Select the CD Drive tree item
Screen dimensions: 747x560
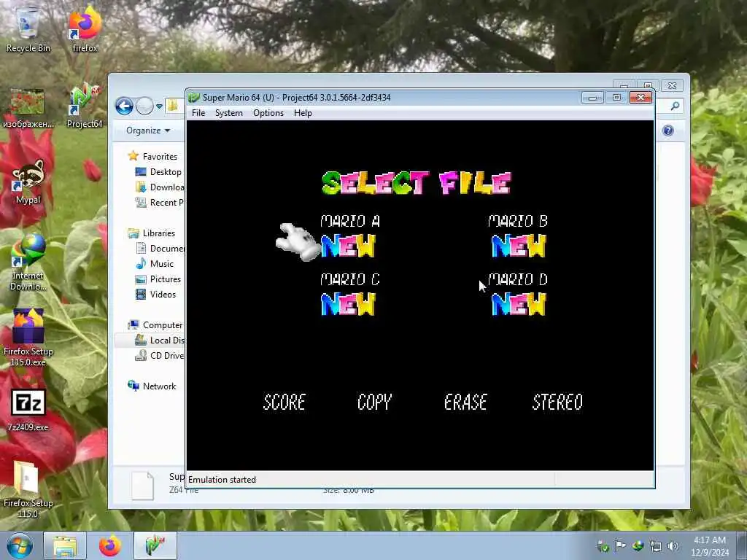point(160,355)
